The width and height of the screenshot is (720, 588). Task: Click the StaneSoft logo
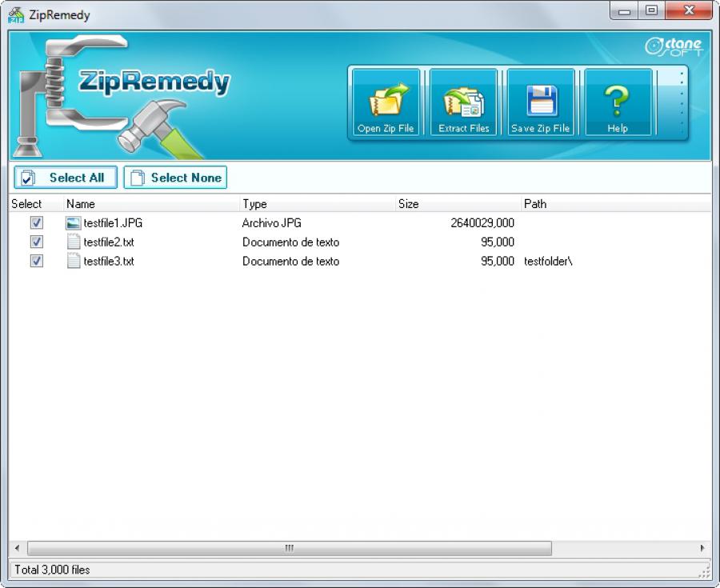674,47
